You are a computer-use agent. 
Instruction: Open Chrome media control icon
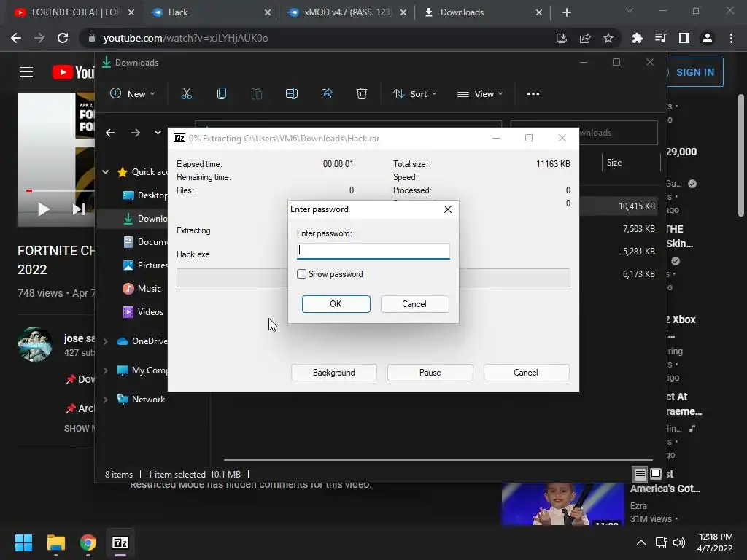point(660,38)
